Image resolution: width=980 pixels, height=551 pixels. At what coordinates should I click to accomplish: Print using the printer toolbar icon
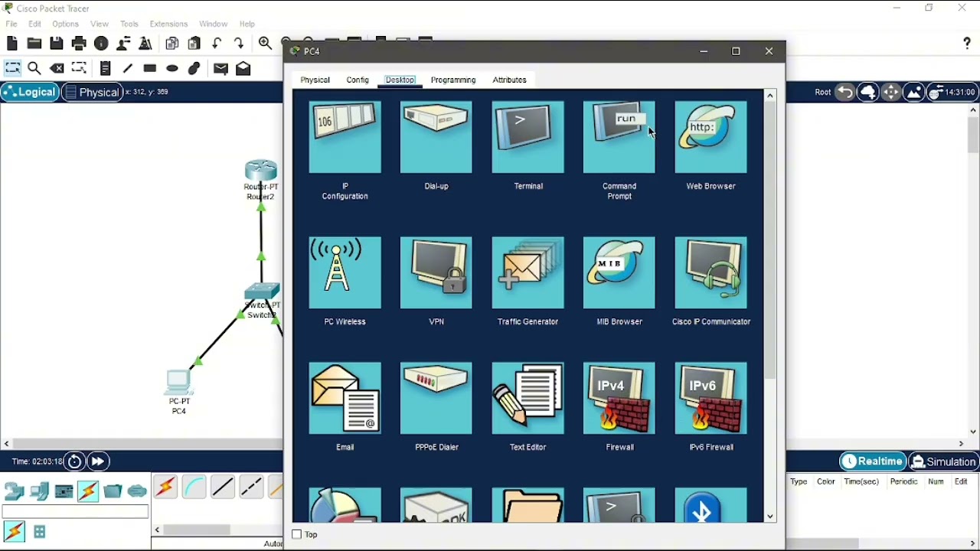point(79,44)
